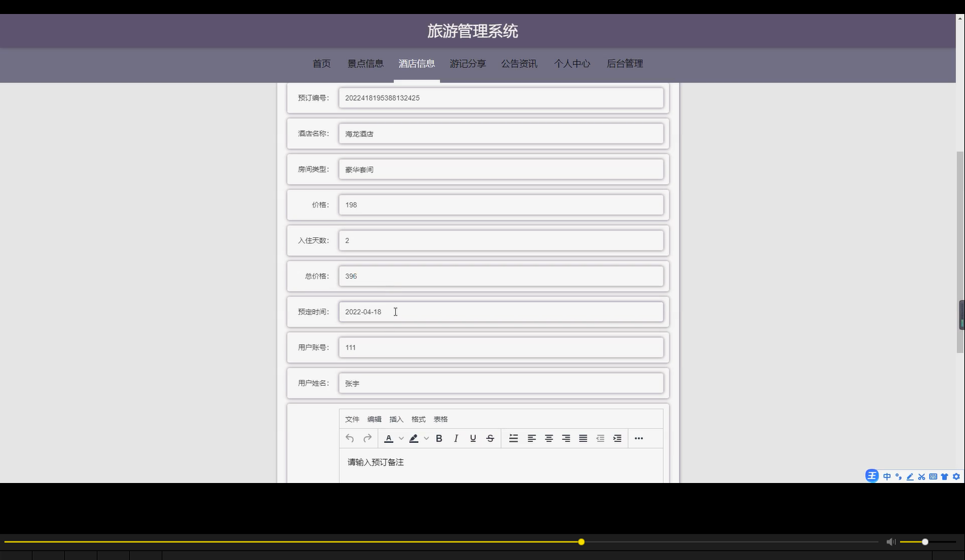Open the handwriting input tool on the IME bar
This screenshot has width=965, height=560.
click(909, 476)
